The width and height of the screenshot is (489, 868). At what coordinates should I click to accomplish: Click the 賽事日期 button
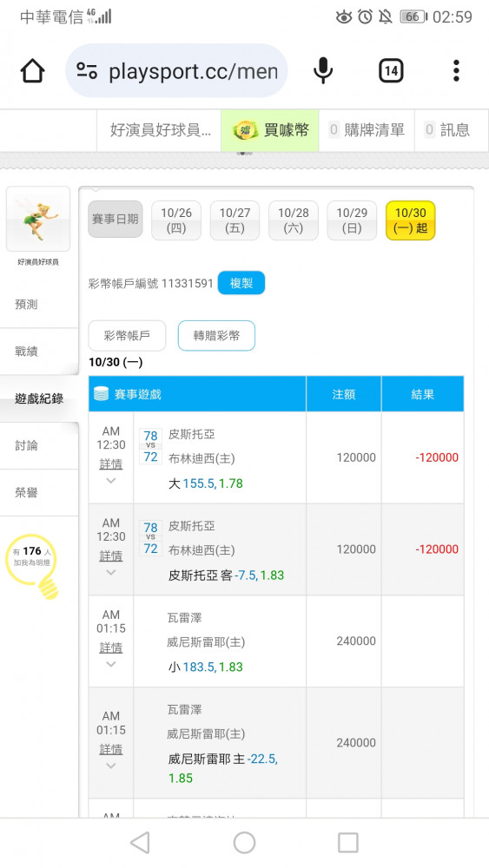(116, 220)
